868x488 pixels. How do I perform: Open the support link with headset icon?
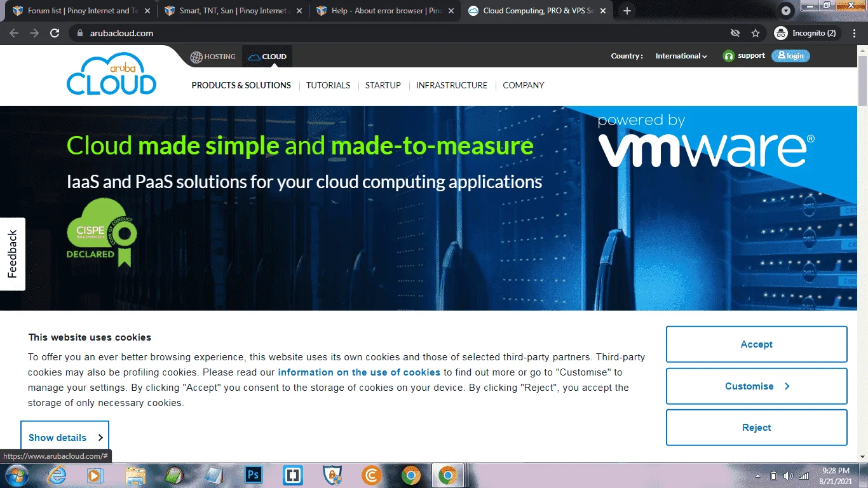(744, 56)
